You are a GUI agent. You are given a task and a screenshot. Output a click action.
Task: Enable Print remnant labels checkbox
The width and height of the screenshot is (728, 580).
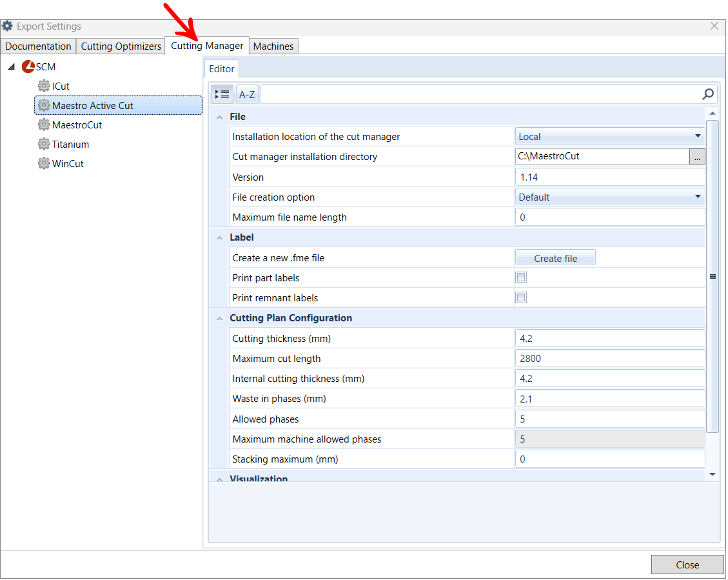click(521, 297)
